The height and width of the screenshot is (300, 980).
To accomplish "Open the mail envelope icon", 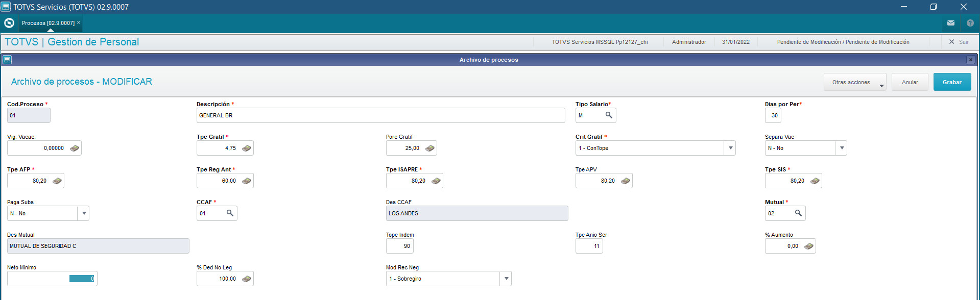I will (x=951, y=23).
